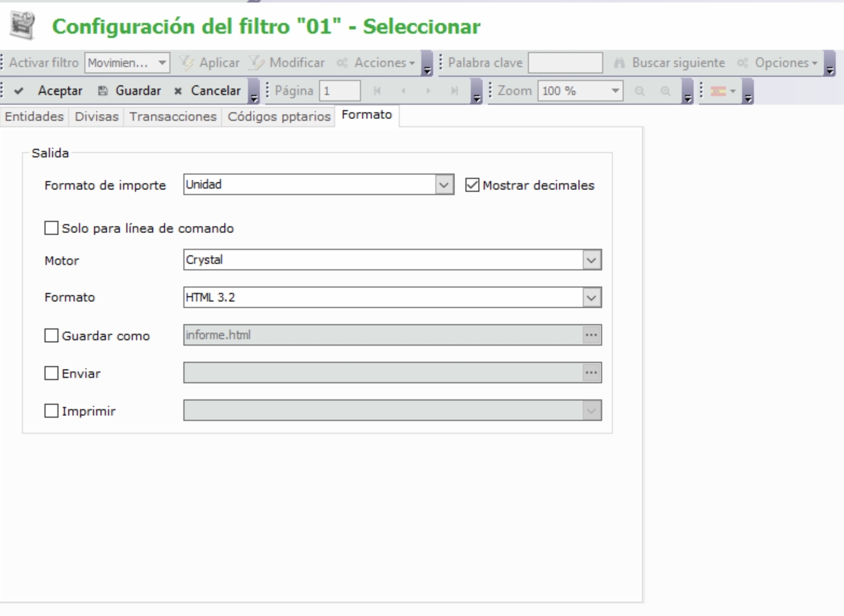Viewport: 844px width, 616px height.
Task: Click the browse button for Enviar
Action: tap(591, 372)
